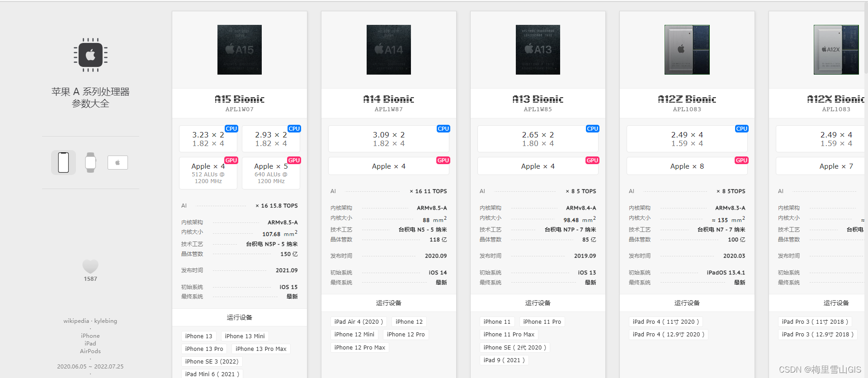Viewport: 868px width, 378px height.
Task: Select the iPhone 13 Mini tag
Action: click(245, 336)
